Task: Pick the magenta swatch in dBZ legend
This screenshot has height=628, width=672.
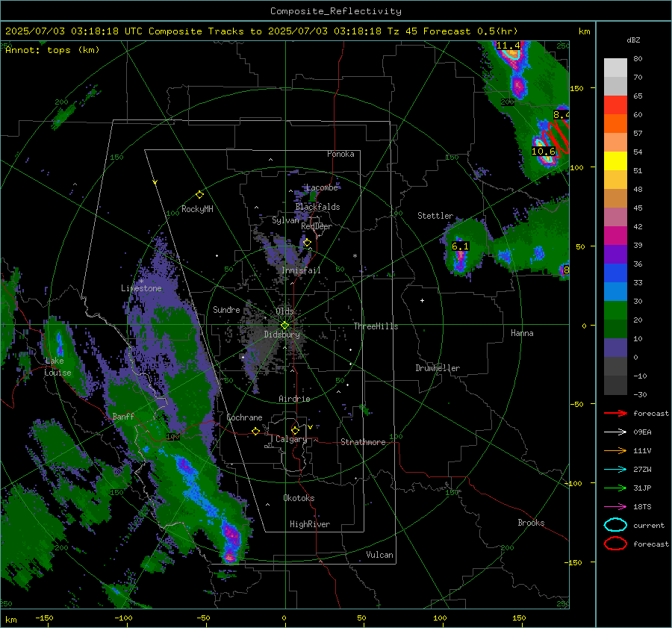Action: click(x=615, y=236)
